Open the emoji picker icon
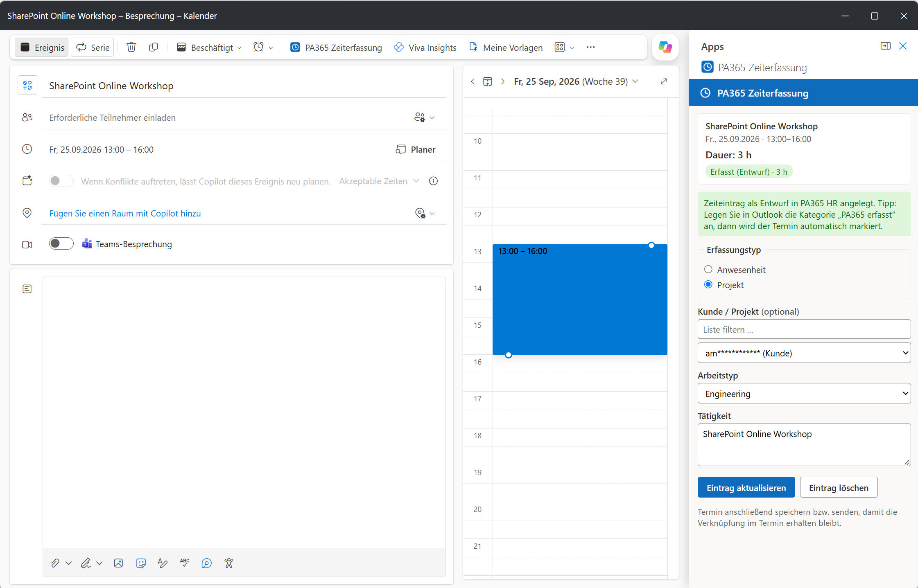The image size is (918, 588). point(141,563)
